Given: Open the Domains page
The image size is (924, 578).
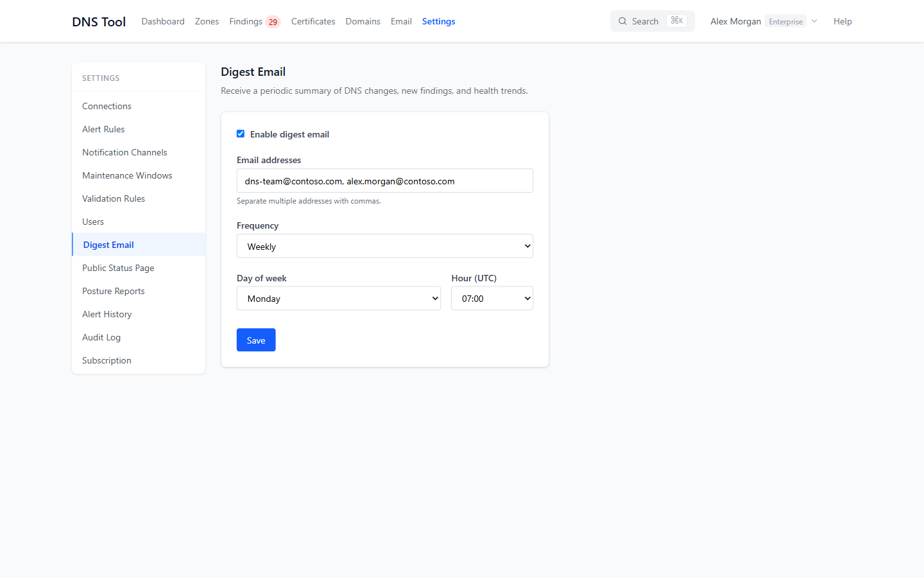Looking at the screenshot, I should [363, 21].
